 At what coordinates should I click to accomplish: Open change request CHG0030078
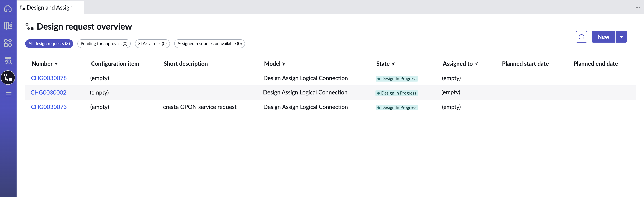49,78
